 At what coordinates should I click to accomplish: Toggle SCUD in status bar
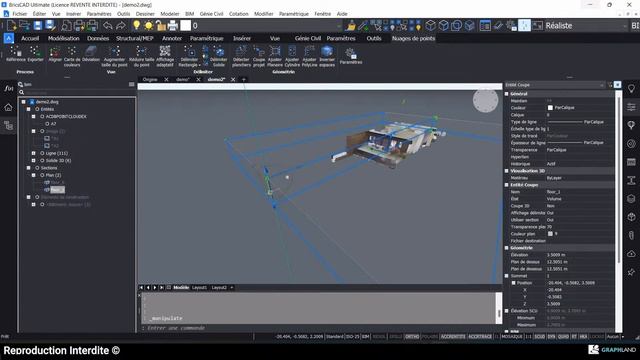tap(540, 337)
